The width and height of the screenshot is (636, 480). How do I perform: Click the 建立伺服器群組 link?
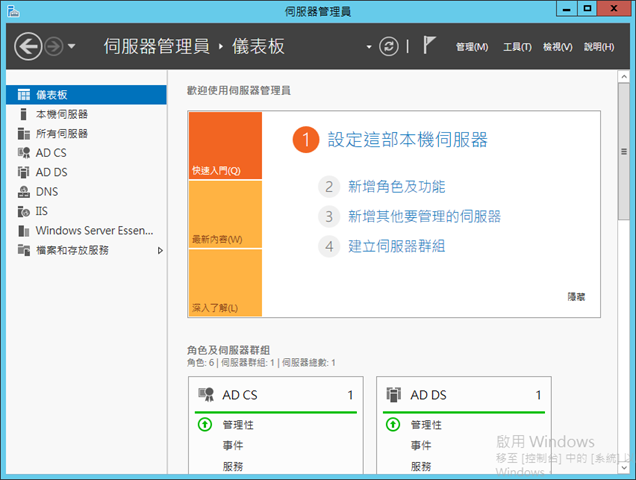click(397, 246)
